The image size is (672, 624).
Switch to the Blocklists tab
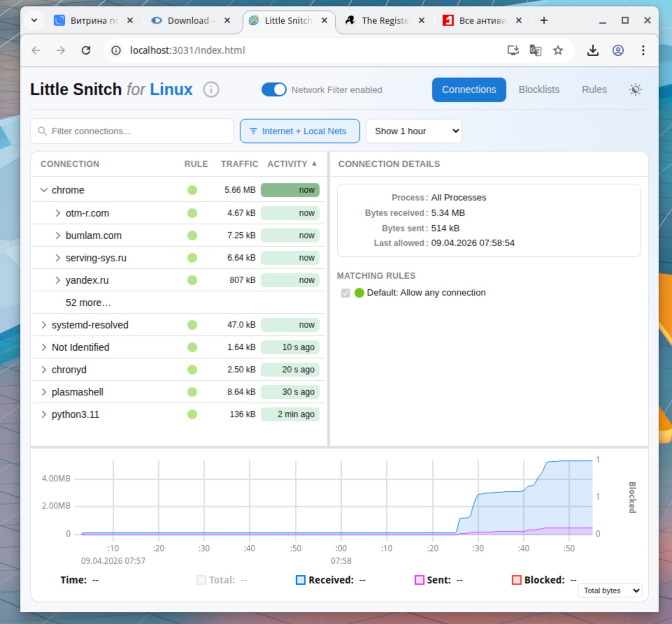tap(539, 90)
